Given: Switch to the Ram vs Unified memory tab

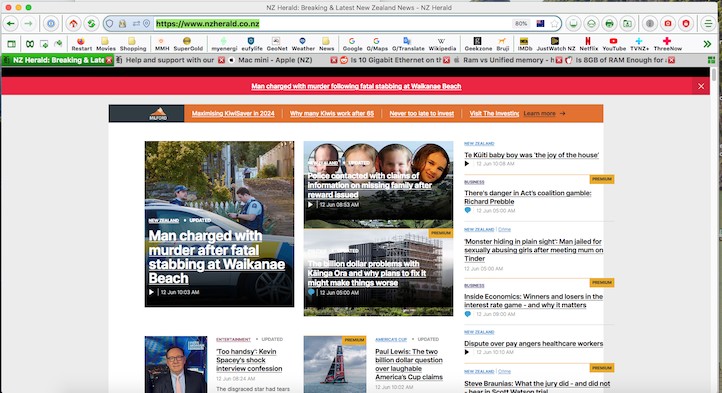Looking at the screenshot, I should [507, 60].
